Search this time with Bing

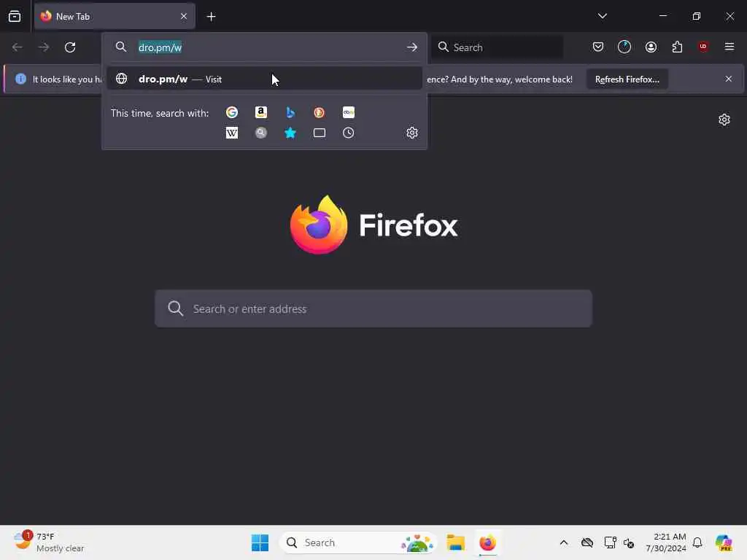290,112
